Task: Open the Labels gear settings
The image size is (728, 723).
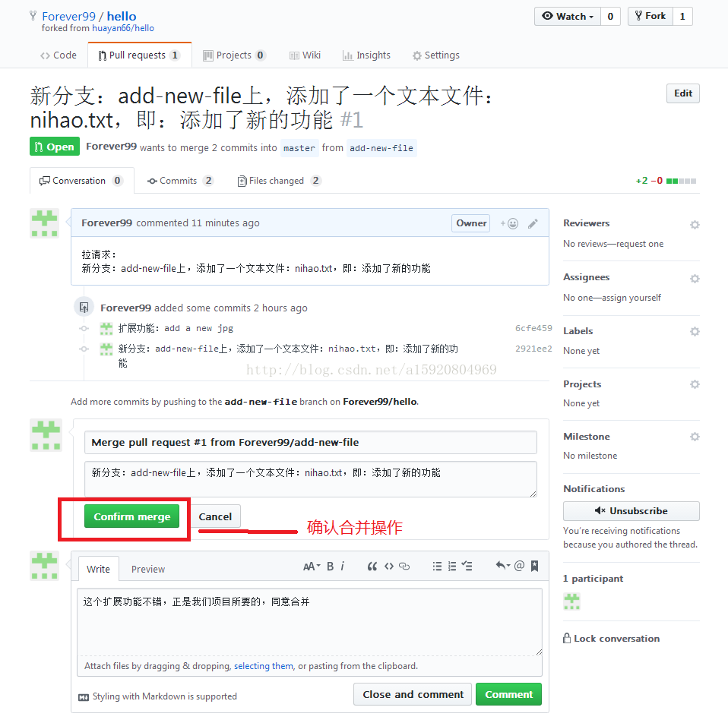Action: coord(695,331)
